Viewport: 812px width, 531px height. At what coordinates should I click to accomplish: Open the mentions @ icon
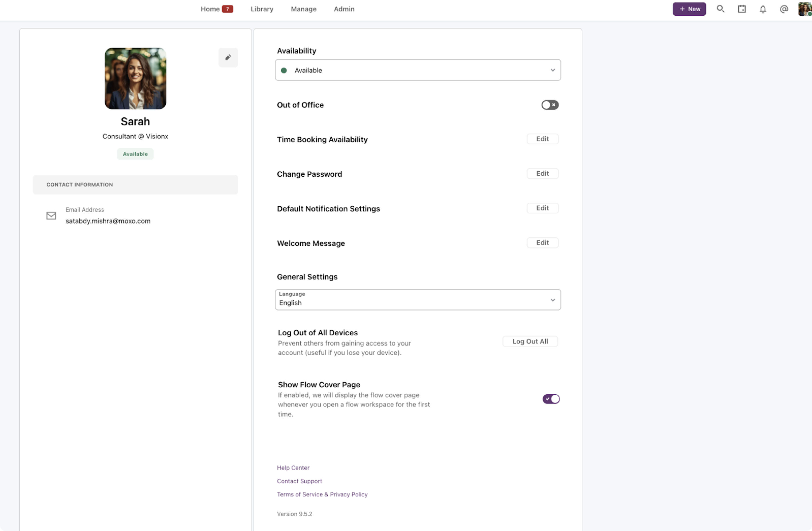point(784,9)
